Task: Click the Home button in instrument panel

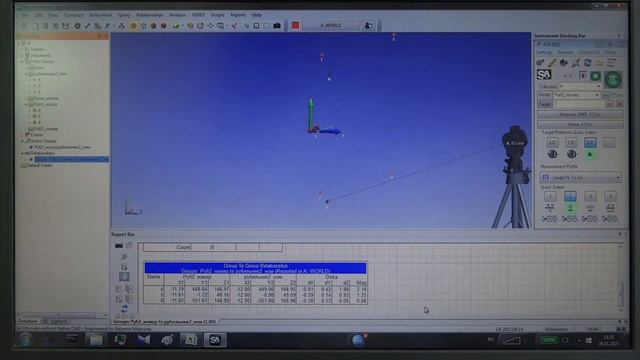Action: (x=580, y=124)
